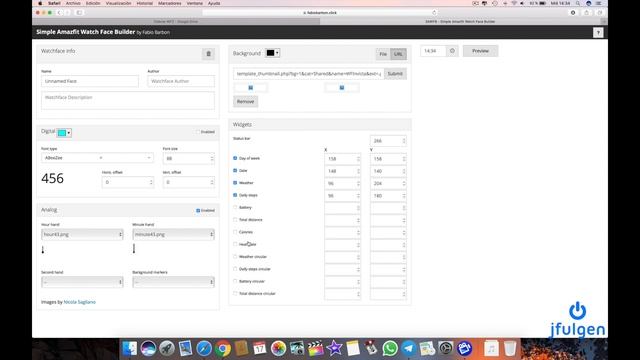Open Launchpad rocket icon in dock

(x=167, y=349)
